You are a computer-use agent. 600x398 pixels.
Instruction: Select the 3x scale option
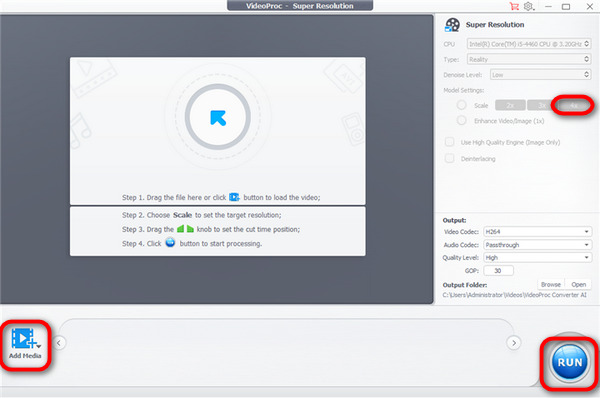click(x=541, y=105)
